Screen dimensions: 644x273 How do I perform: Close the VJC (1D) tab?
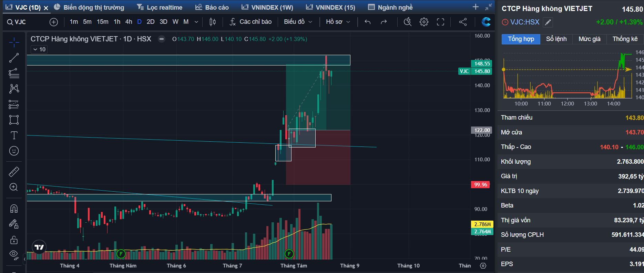[46, 8]
